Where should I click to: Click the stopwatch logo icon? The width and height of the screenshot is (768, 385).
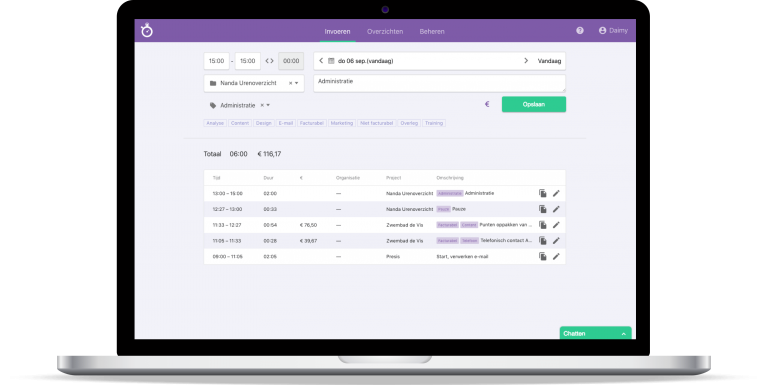click(146, 30)
